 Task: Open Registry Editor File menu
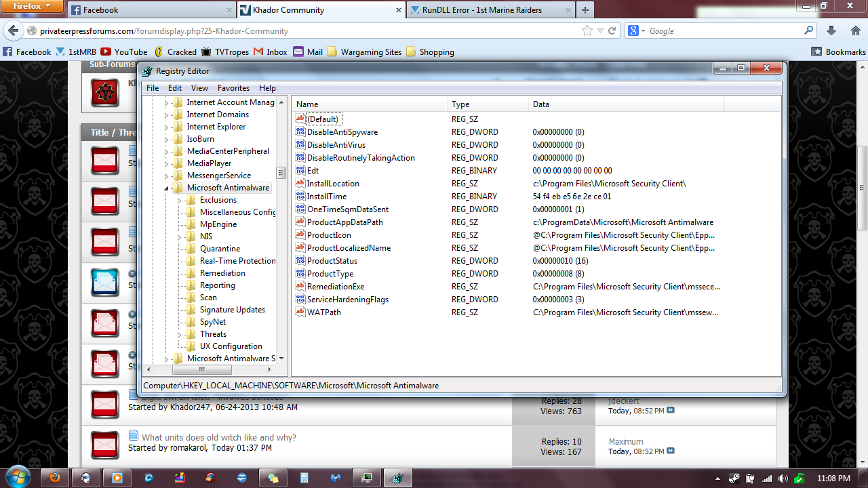click(x=153, y=88)
